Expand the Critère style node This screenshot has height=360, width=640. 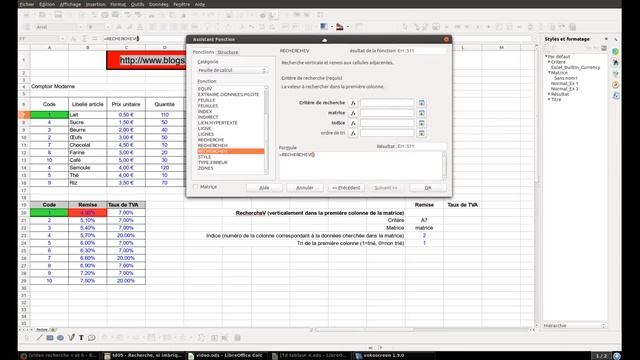tap(549, 62)
